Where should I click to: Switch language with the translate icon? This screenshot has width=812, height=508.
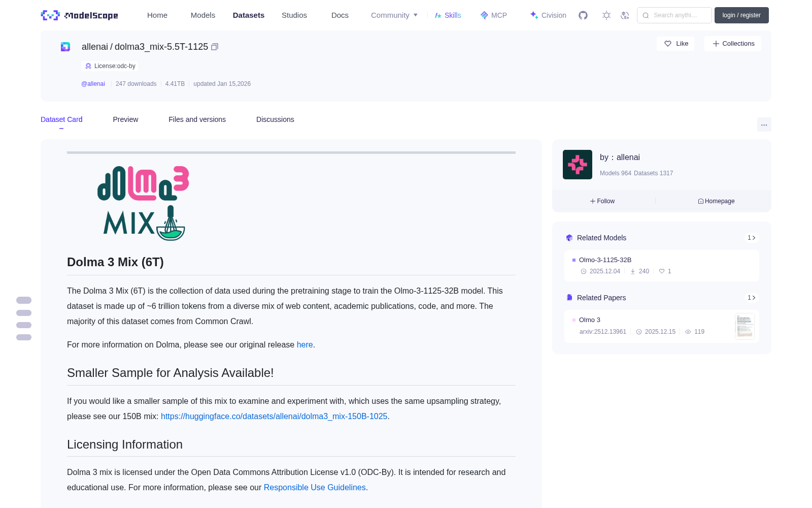coord(625,15)
